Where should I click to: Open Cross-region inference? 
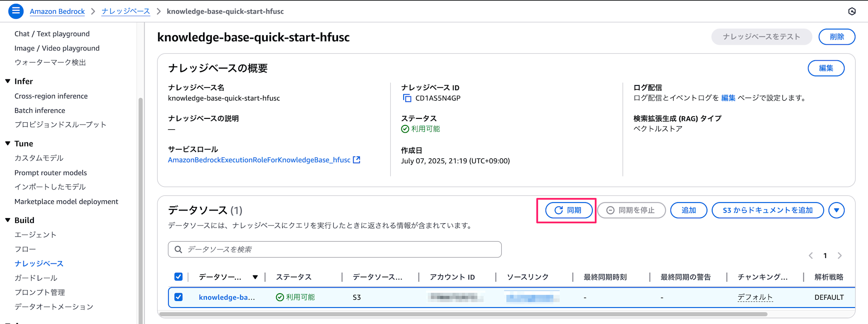[51, 96]
